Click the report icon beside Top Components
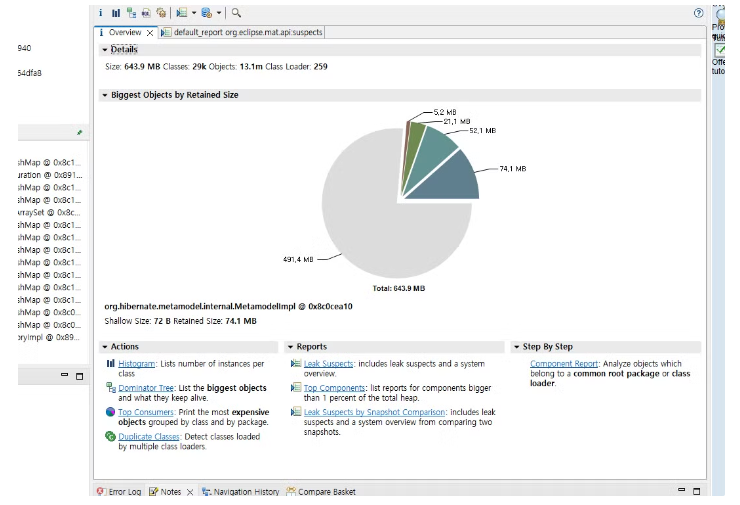Image resolution: width=740 pixels, height=505 pixels. click(296, 387)
